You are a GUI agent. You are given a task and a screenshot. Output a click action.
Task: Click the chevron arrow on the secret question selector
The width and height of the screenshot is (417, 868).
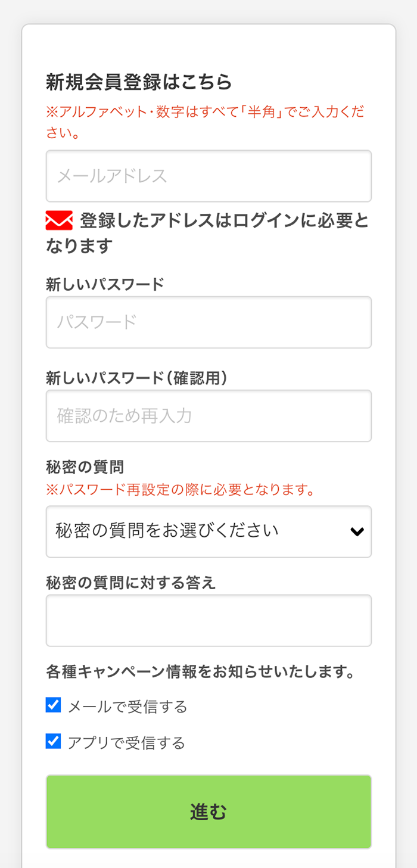357,531
